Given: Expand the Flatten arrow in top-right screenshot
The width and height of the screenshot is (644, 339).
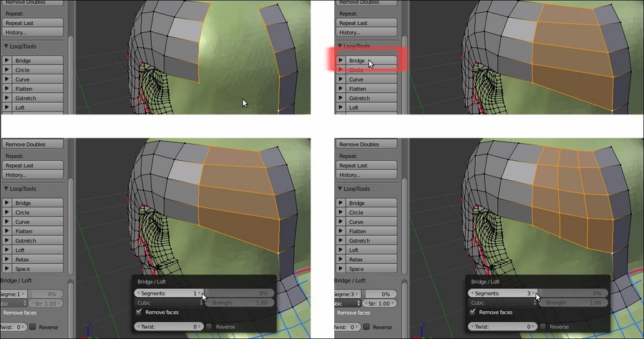Looking at the screenshot, I should point(341,89).
